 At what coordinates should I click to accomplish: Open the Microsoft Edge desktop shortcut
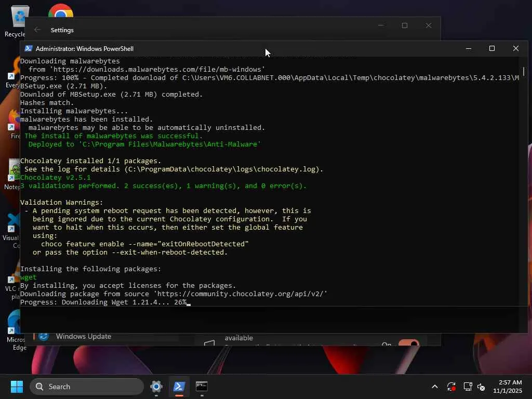pyautogui.click(x=13, y=330)
